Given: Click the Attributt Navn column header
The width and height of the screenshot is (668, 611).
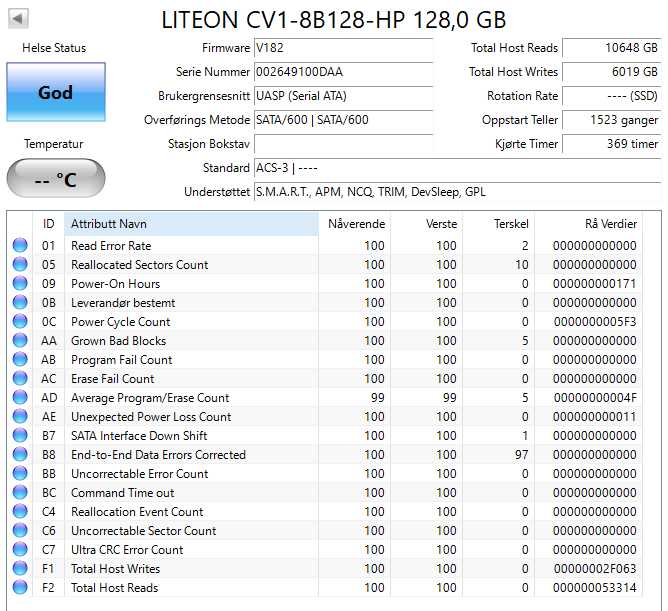Looking at the screenshot, I should (191, 224).
